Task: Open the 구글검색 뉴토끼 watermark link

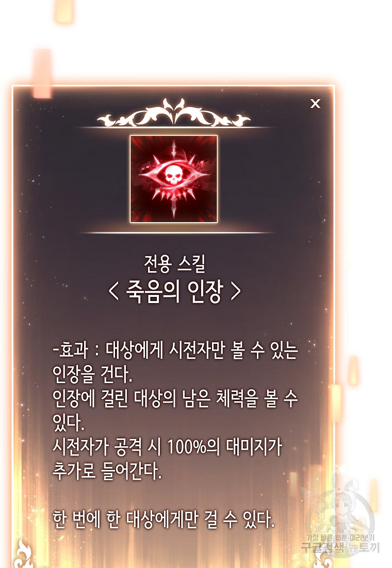Action: pyautogui.click(x=340, y=547)
